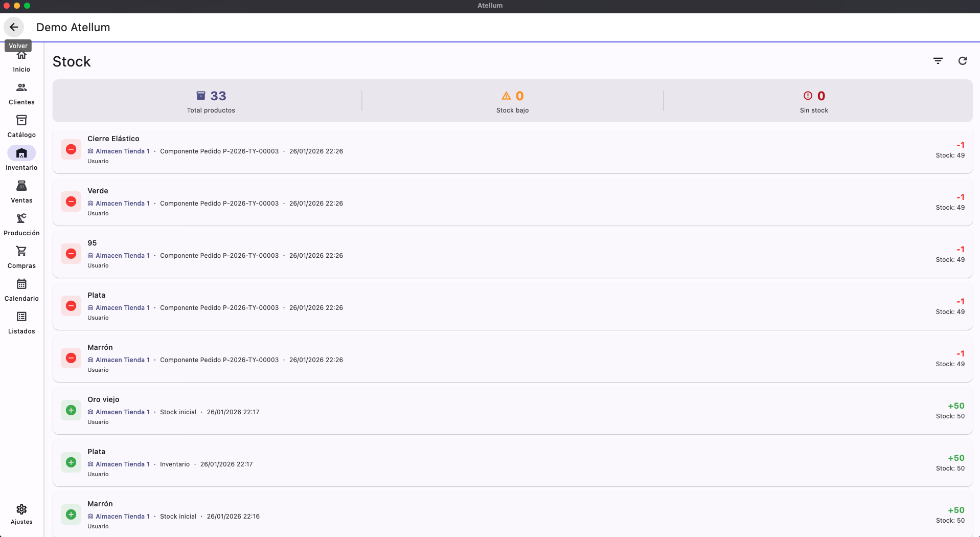This screenshot has height=537, width=980.
Task: Select the Sin stock summary counter
Action: point(814,101)
